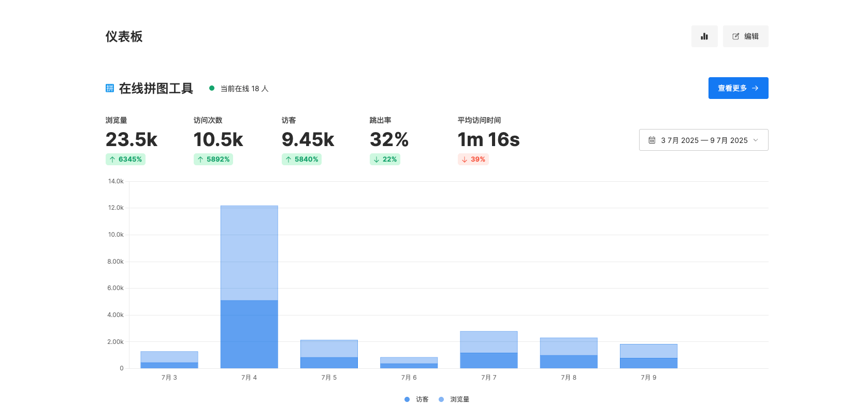Viewport: 868px width, 417px height.
Task: Click the bar chart icon button
Action: [704, 36]
